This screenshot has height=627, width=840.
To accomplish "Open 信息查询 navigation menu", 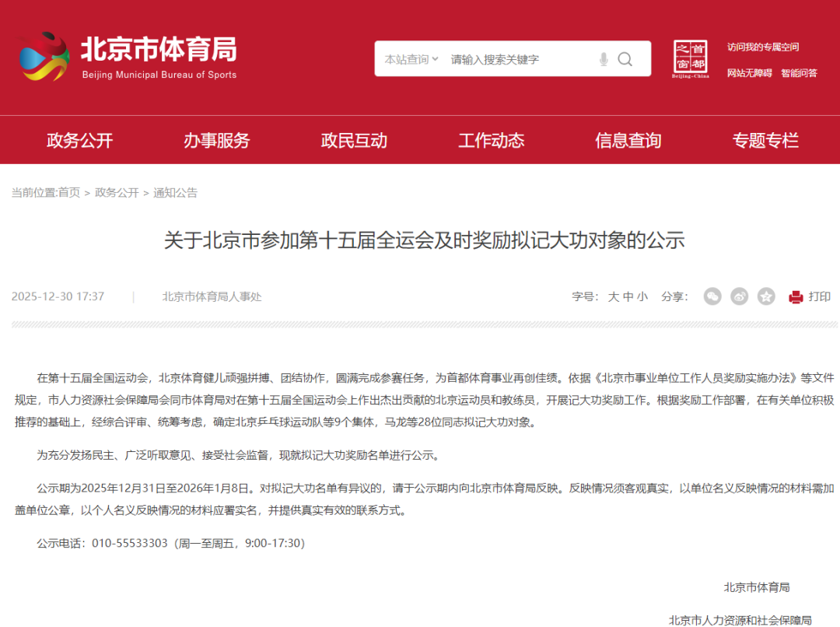I will [x=628, y=140].
